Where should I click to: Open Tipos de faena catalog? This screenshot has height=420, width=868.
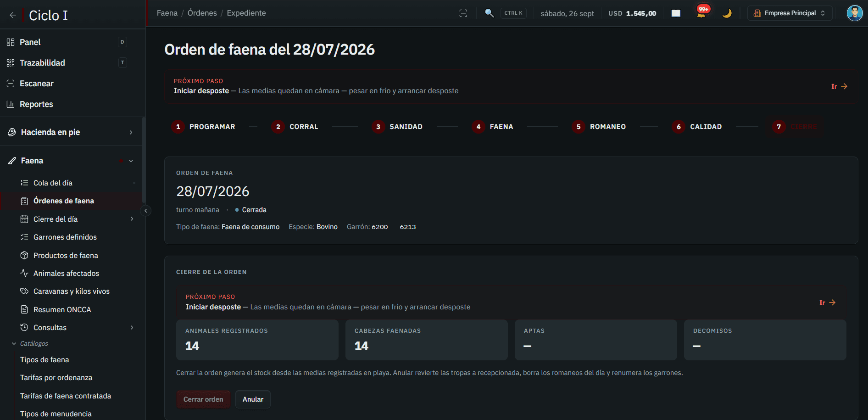pyautogui.click(x=45, y=359)
